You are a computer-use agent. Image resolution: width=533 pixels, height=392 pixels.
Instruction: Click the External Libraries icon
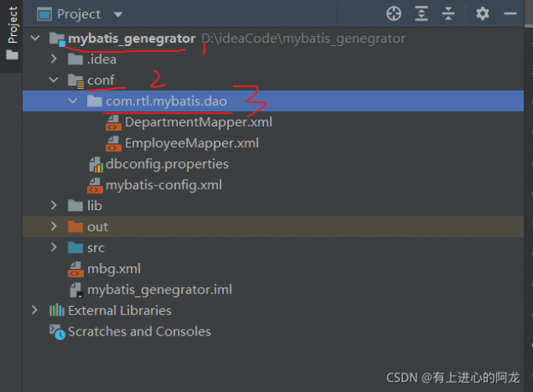click(57, 311)
